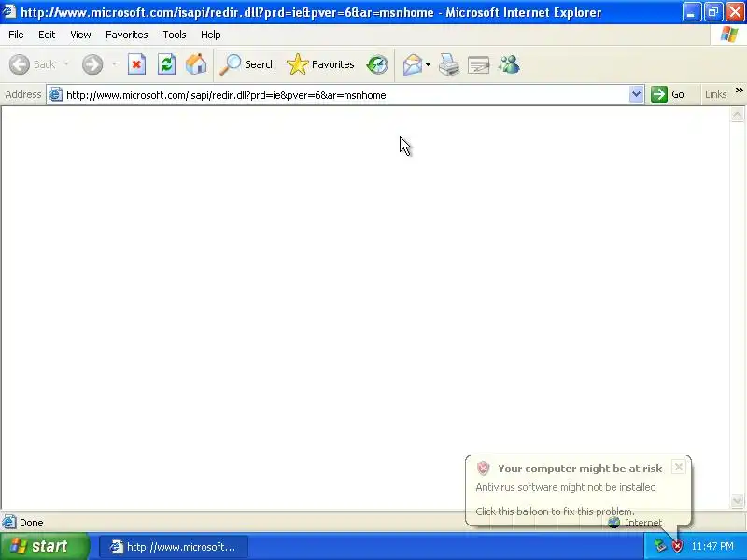Expand the Forward history dropdown arrow
The height and width of the screenshot is (560, 747).
pos(114,63)
